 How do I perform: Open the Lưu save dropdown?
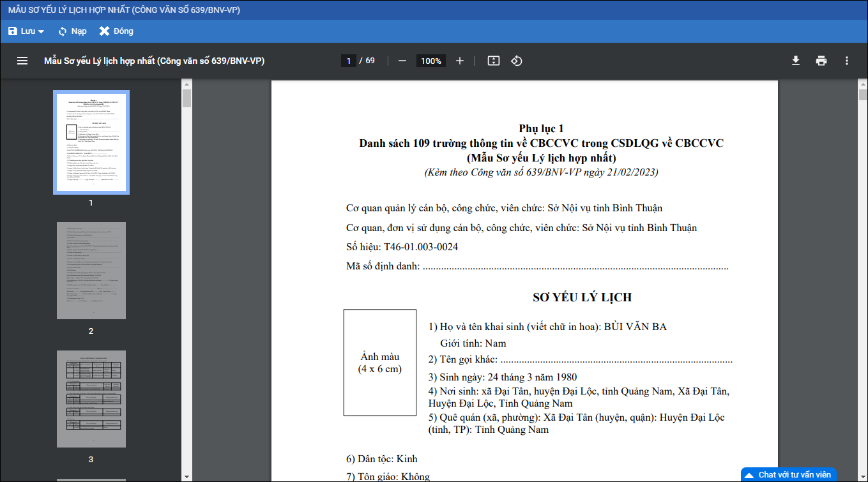tap(26, 31)
